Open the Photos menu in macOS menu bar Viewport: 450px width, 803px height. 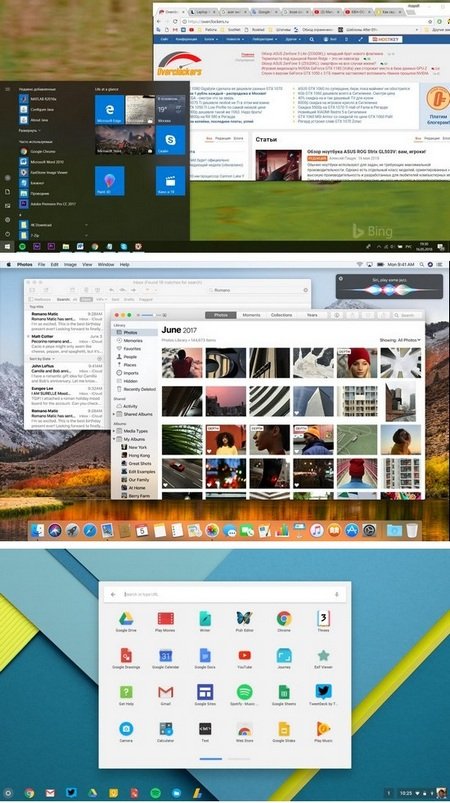tap(25, 265)
